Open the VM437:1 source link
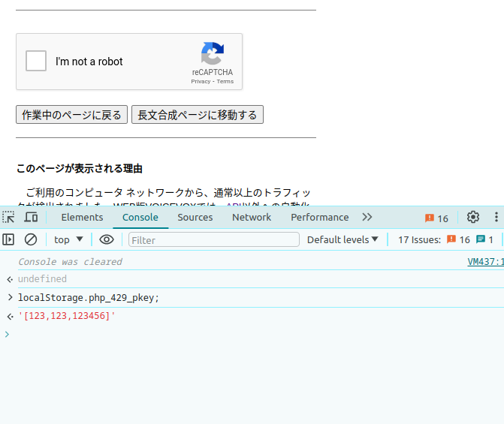Viewport: 504px width, 424px height. tap(485, 262)
